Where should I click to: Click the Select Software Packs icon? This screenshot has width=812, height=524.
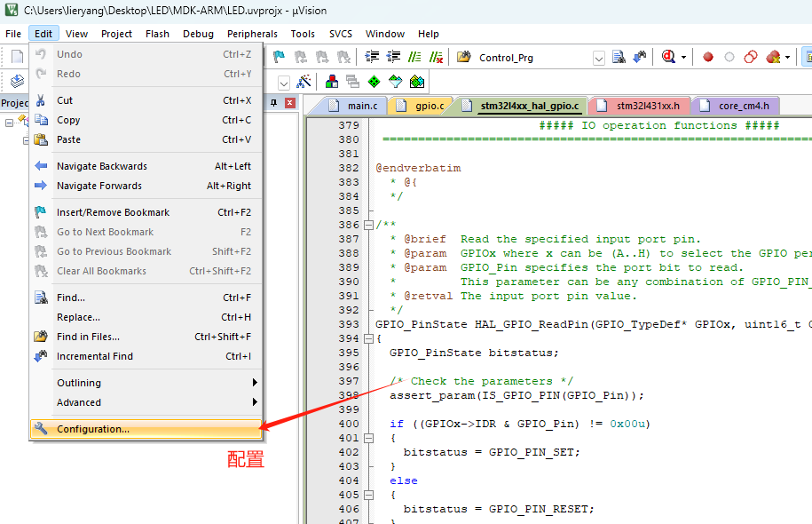click(395, 82)
